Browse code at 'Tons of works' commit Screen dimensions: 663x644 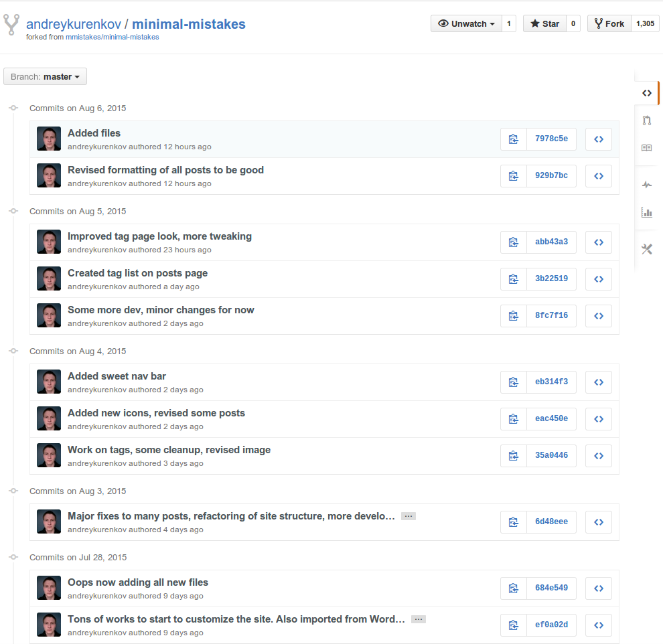click(598, 625)
